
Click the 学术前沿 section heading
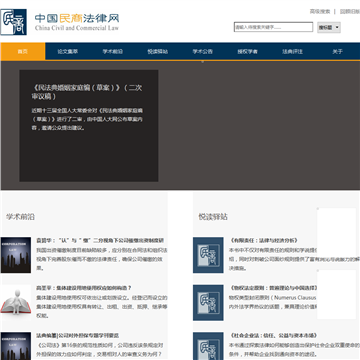point(20,217)
